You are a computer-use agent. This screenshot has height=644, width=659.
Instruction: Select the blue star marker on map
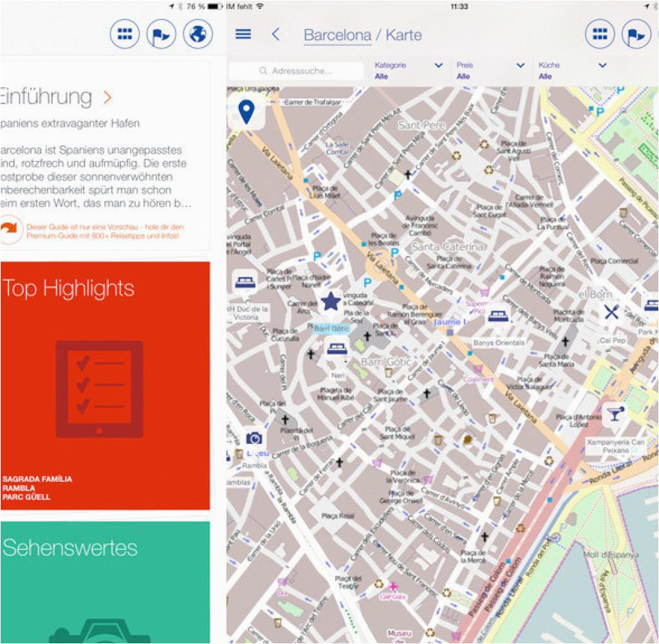[331, 301]
